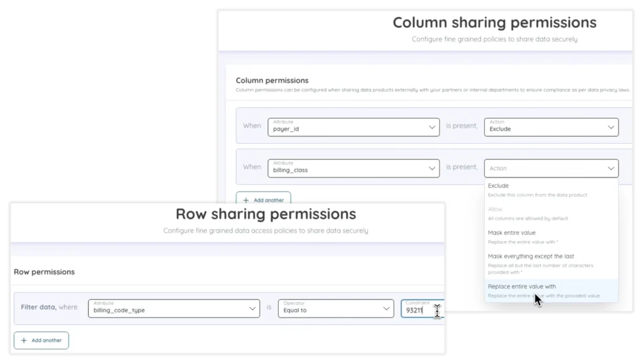Click the chevron arrow on billing_class attribute
This screenshot has height=364, width=643.
point(431,168)
